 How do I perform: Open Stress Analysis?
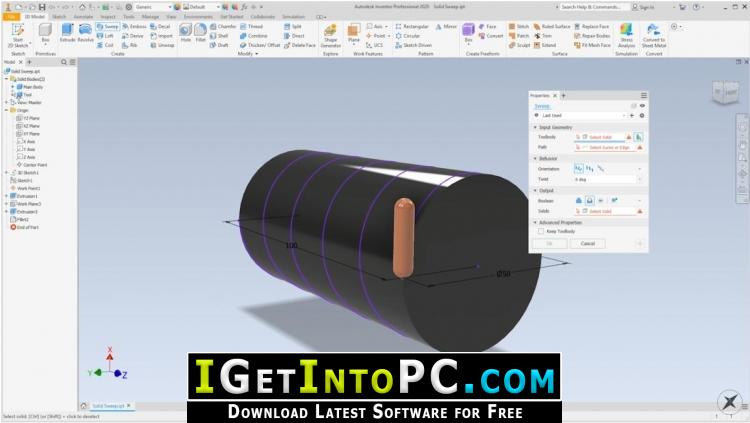(626, 35)
